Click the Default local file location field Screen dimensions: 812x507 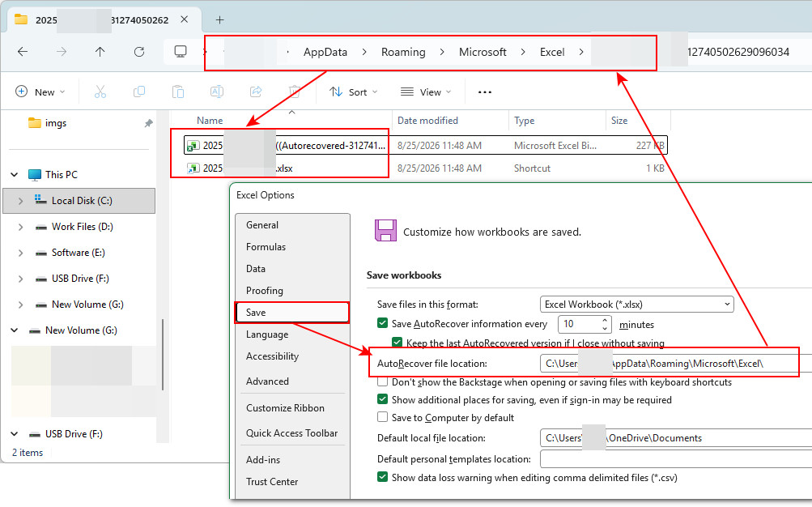tap(676, 438)
